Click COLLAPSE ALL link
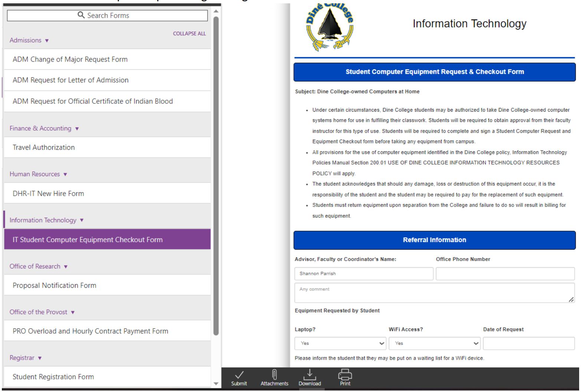The image size is (581, 392). pos(189,33)
